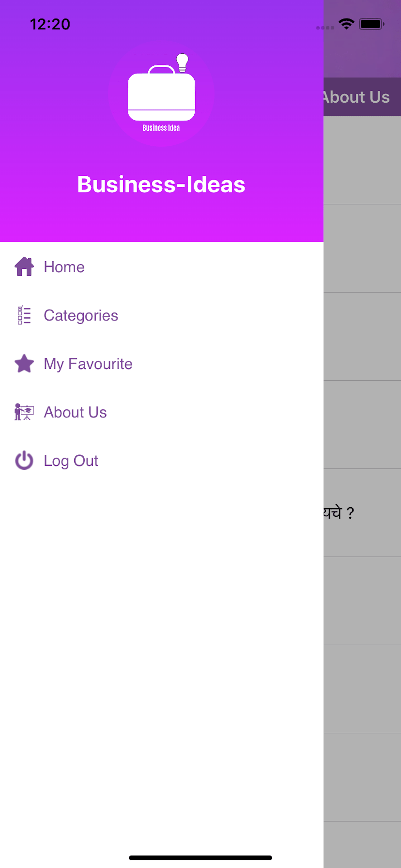Open the My Favourite menu item
The image size is (401, 868).
[162, 364]
